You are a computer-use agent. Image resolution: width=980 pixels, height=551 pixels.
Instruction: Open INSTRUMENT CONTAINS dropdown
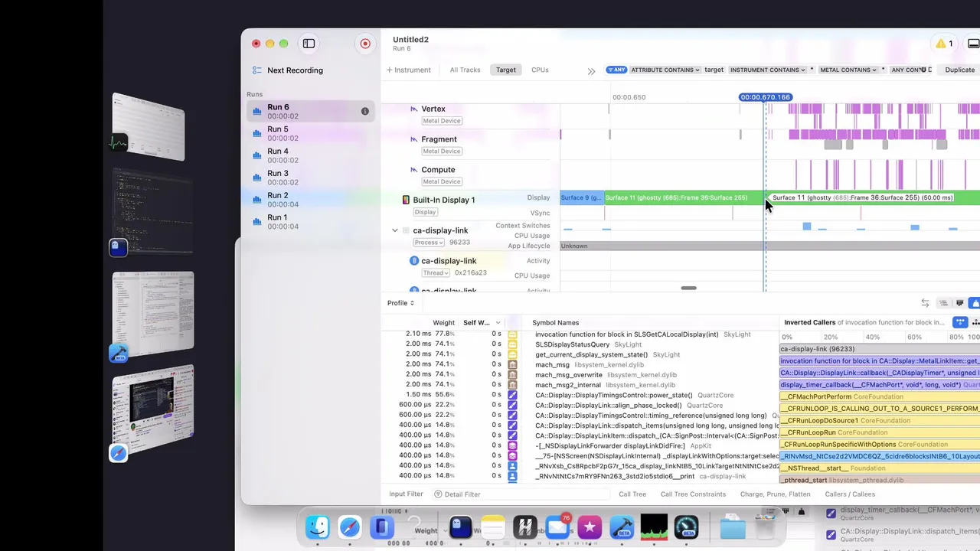pos(768,70)
